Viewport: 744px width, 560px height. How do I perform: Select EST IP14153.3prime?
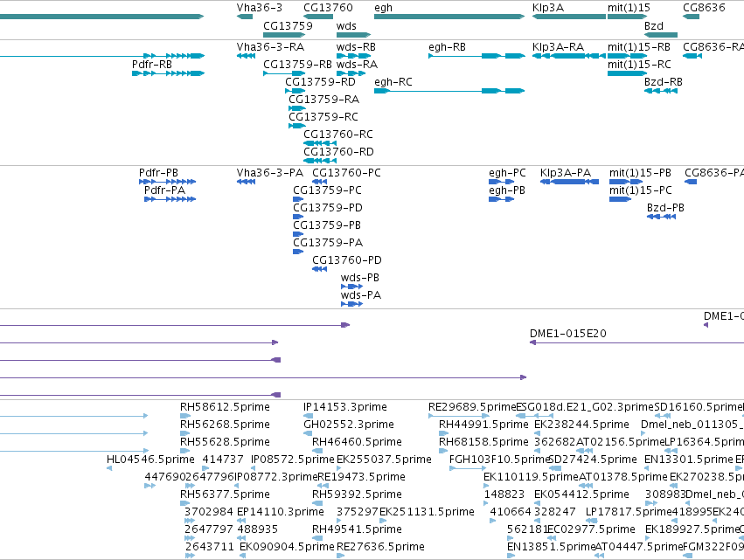coord(345,407)
